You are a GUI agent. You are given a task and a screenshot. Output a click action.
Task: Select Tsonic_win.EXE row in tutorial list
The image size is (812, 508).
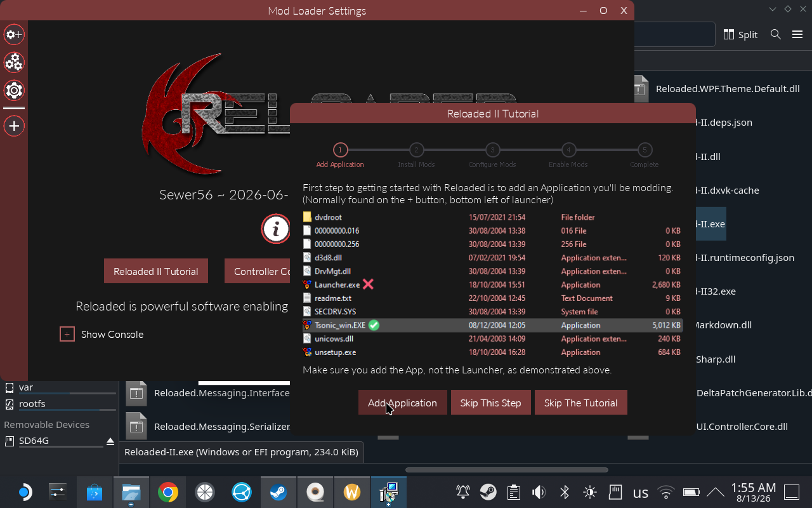[492, 325]
